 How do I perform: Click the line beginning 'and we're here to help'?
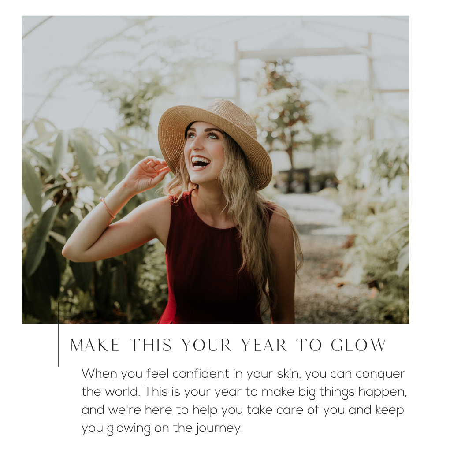tap(242, 410)
